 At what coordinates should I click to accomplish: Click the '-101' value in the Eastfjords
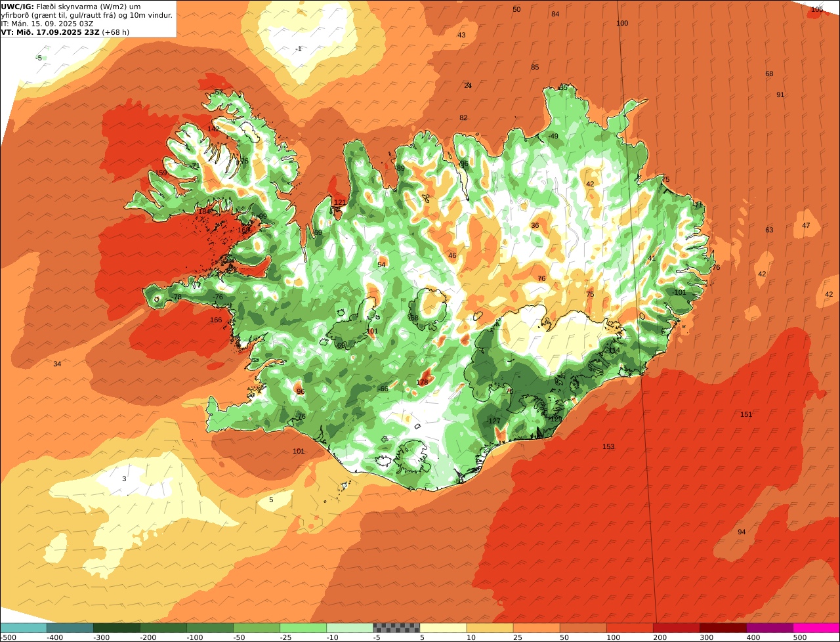679,292
